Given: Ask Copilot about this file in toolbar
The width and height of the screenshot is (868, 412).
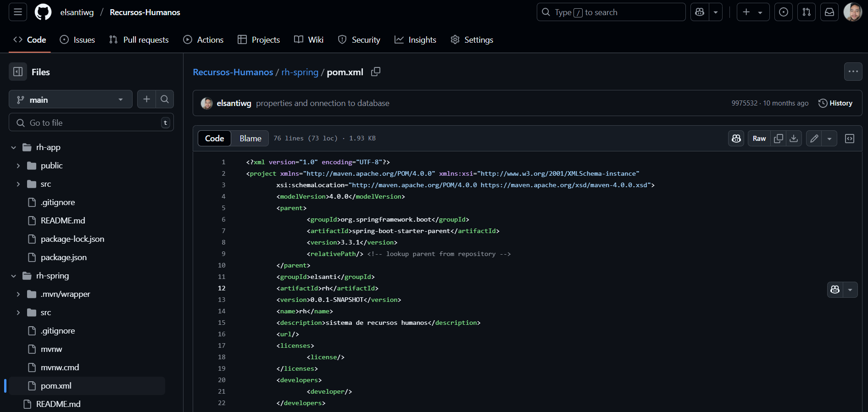Looking at the screenshot, I should 736,139.
